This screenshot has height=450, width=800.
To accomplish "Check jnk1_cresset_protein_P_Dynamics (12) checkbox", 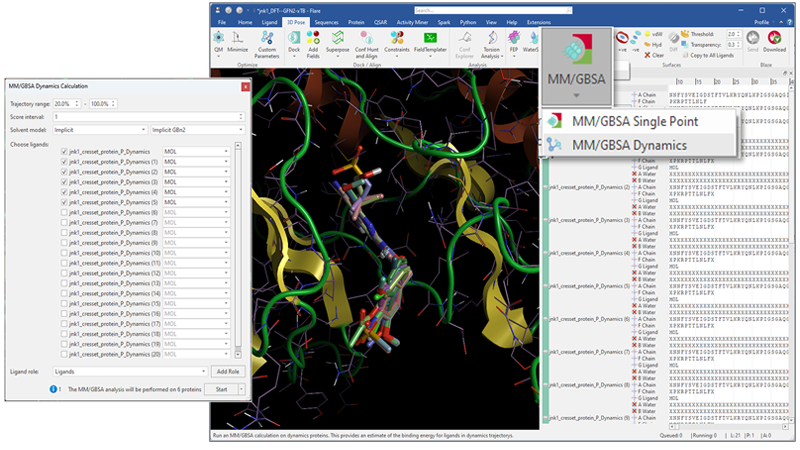I will pyautogui.click(x=64, y=273).
